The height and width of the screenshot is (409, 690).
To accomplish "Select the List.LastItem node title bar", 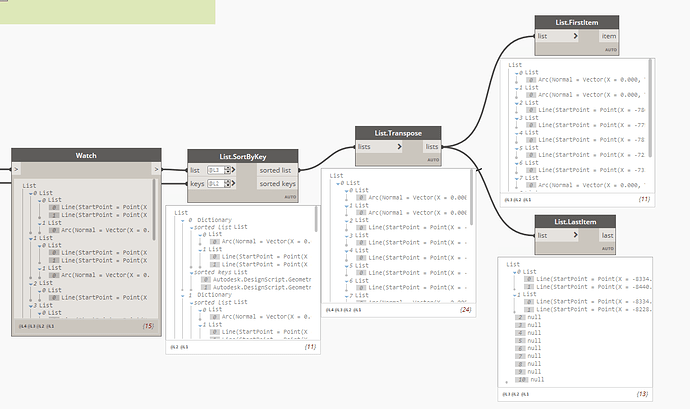I will 575,222.
